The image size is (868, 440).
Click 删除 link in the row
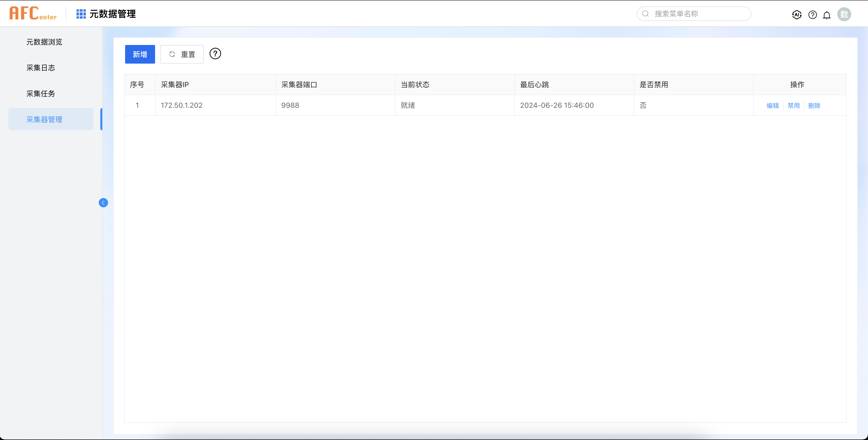[x=814, y=105]
